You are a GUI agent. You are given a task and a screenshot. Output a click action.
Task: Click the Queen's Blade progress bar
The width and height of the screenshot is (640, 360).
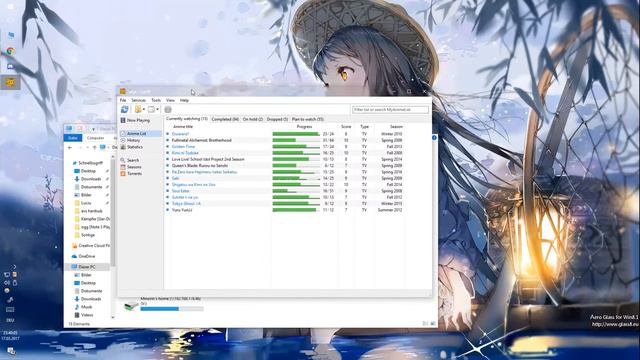tap(296, 166)
